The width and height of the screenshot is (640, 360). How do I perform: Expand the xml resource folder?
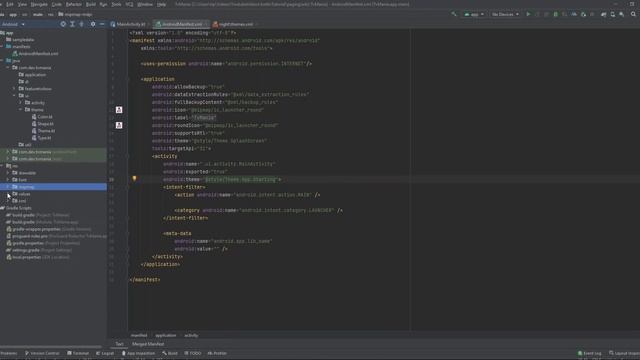tap(8, 201)
